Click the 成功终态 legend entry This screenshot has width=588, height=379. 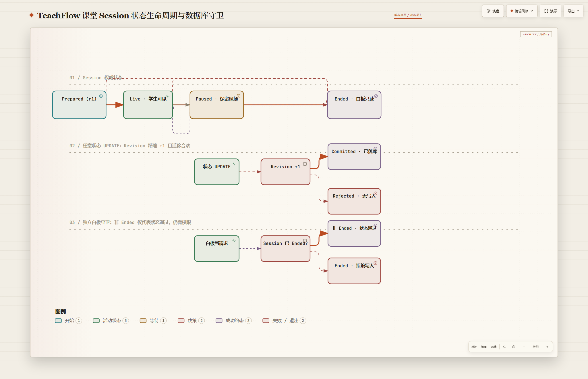coord(234,321)
